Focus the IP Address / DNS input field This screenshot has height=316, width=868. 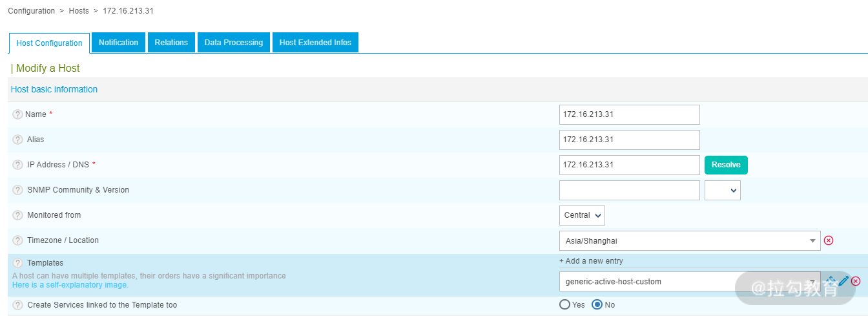click(630, 165)
